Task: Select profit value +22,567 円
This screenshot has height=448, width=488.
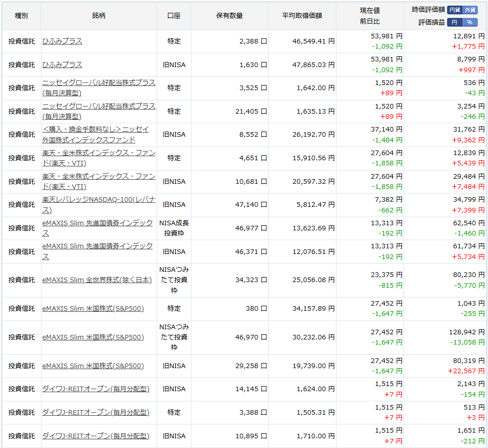Action: tap(466, 371)
